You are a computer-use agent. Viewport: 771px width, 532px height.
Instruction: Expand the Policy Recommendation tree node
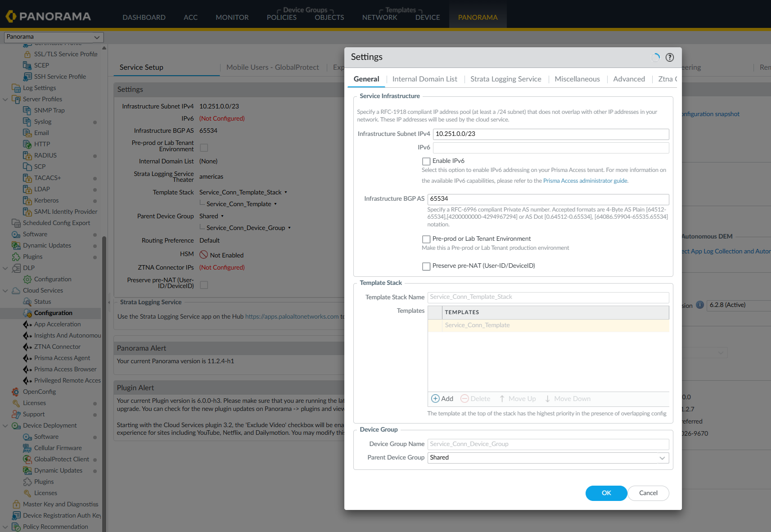pos(5,527)
